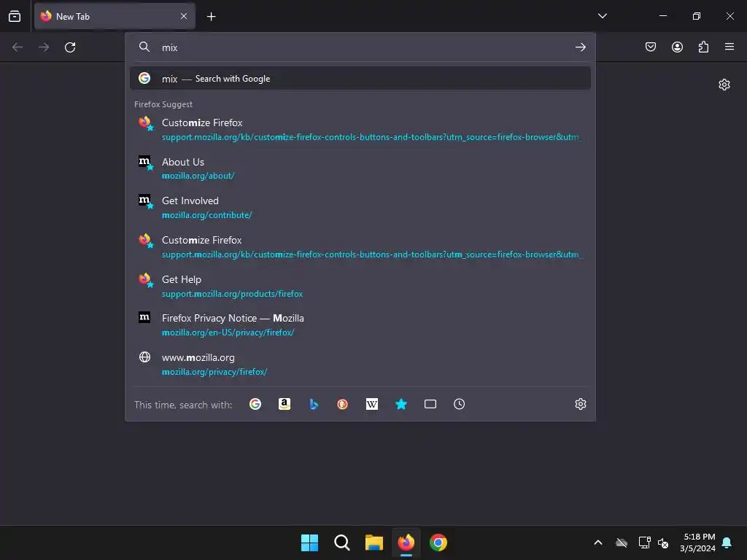Search this time with Wikipedia icon
This screenshot has height=560, width=747.
tap(371, 404)
